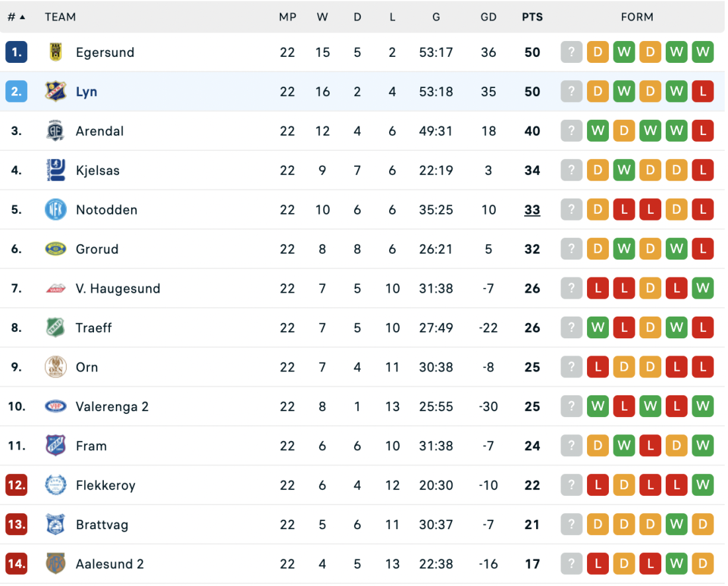This screenshot has height=586, width=728.
Task: Click Lyn's red L form badge
Action: tap(702, 91)
